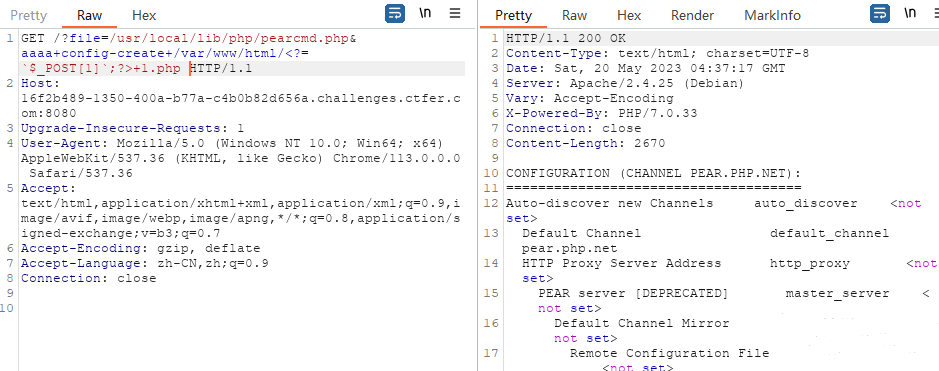
Task: Switch request view to Pretty tab
Action: pyautogui.click(x=28, y=15)
